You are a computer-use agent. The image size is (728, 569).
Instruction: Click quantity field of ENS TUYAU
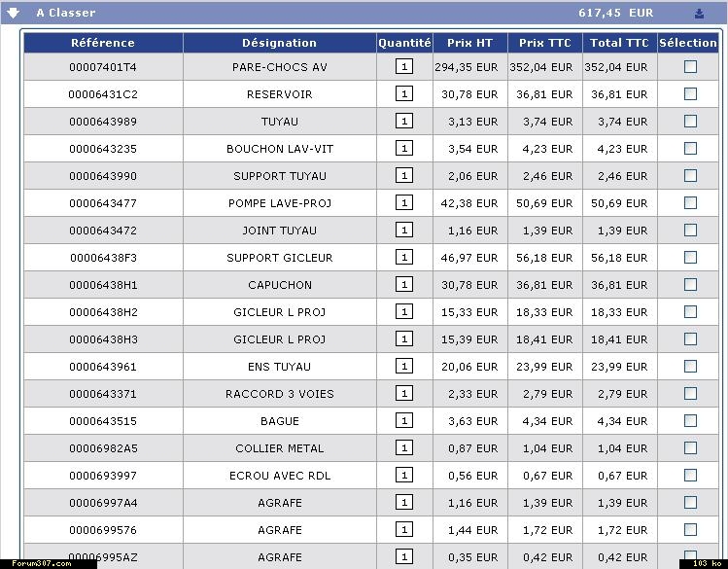tap(404, 366)
